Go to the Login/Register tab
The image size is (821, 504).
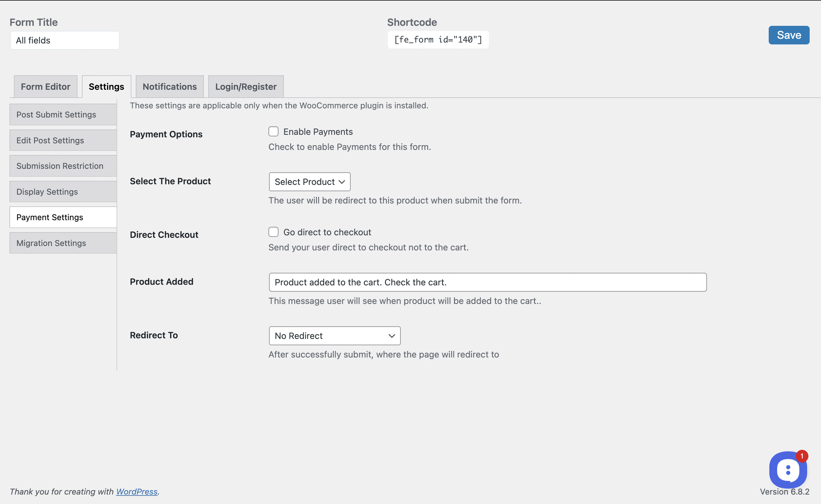click(x=246, y=87)
